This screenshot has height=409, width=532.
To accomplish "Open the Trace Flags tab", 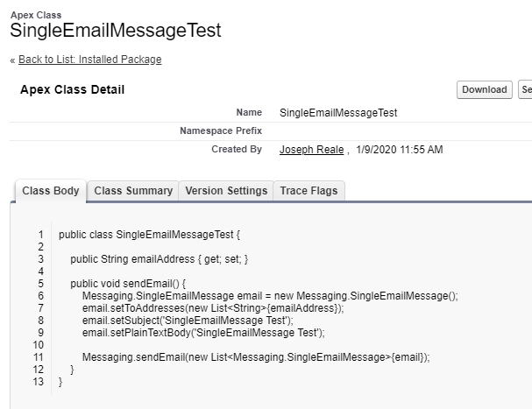I will pos(309,191).
